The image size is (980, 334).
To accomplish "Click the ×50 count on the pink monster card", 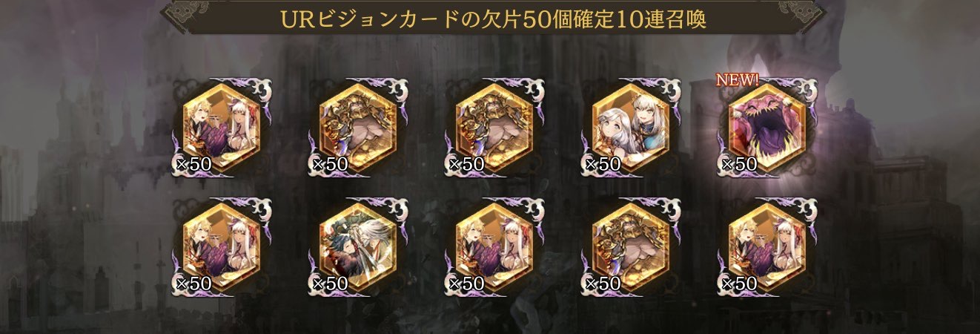I will pyautogui.click(x=739, y=164).
